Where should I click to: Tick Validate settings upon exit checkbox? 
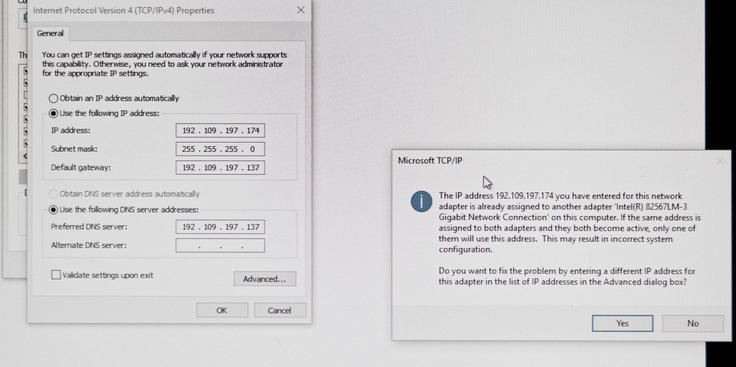click(56, 275)
